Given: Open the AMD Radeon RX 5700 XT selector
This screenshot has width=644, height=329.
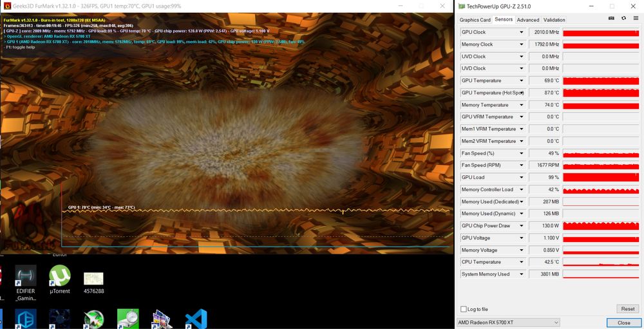Looking at the screenshot, I should (x=509, y=323).
